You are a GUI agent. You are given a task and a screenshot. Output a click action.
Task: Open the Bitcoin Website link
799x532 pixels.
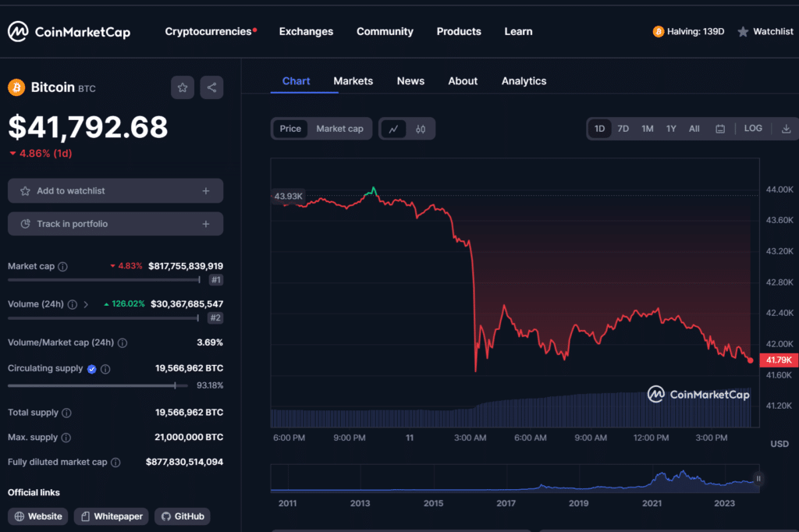pyautogui.click(x=38, y=516)
